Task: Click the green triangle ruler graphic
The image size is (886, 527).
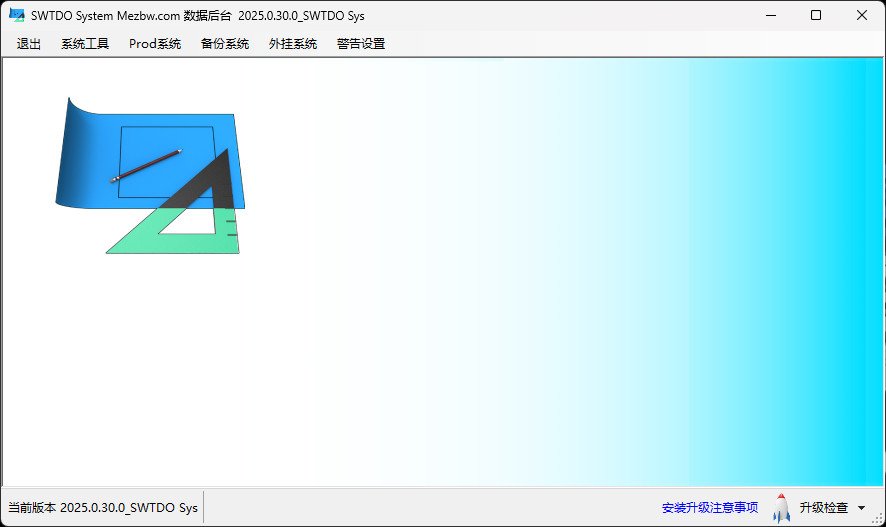Action: [140, 240]
